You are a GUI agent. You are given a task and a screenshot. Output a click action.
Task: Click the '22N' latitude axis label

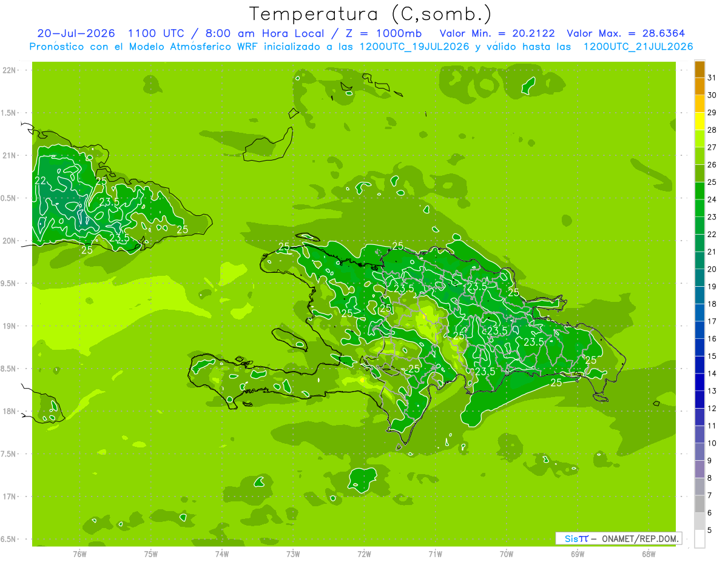(10, 70)
